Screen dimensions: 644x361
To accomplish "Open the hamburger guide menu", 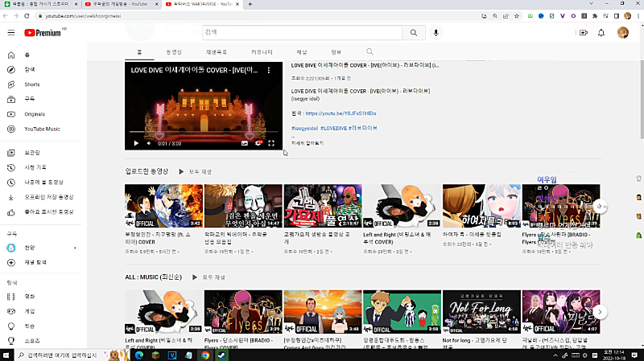I will 11,33.
